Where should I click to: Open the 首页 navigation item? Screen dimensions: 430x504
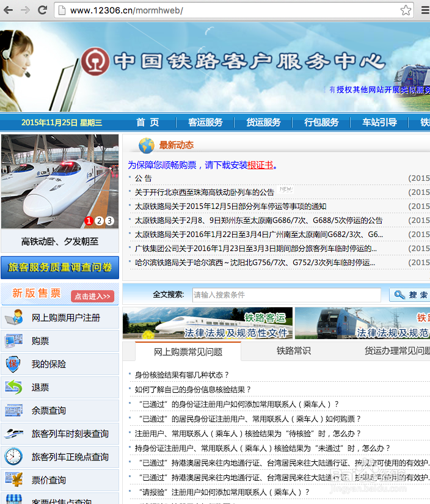pos(148,122)
